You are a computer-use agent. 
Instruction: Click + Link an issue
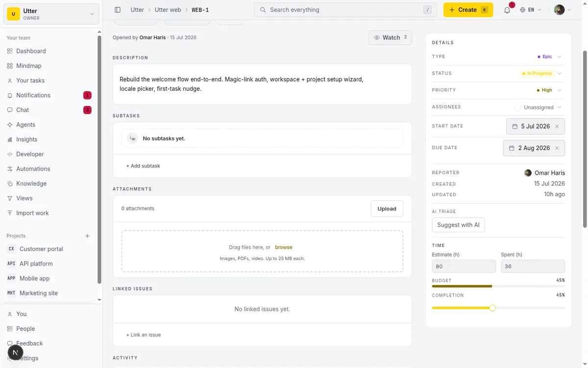pyautogui.click(x=144, y=335)
